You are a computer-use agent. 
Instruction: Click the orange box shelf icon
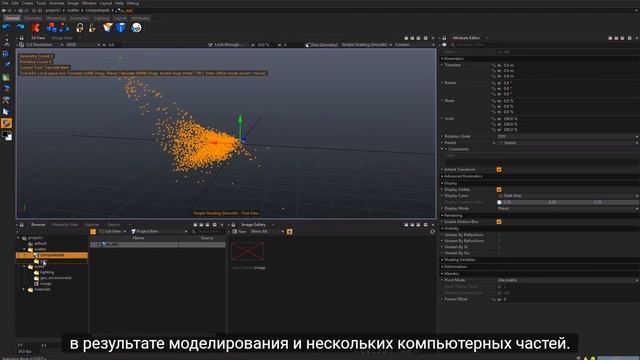click(x=108, y=27)
